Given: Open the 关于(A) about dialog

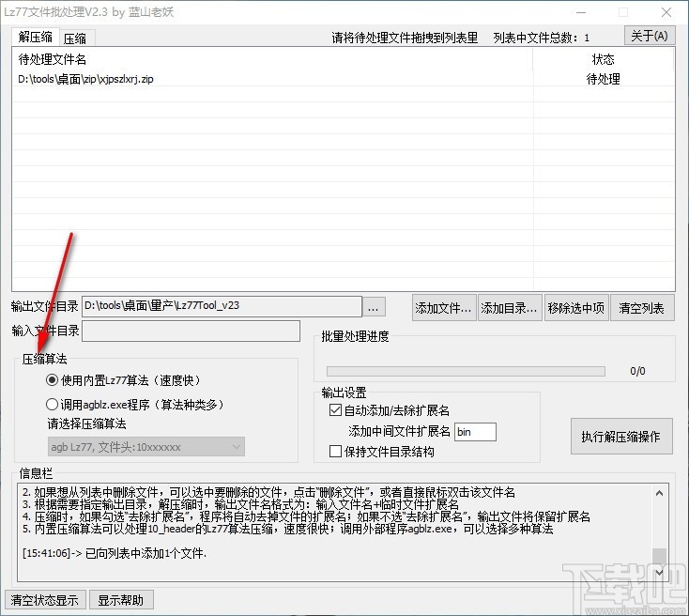Looking at the screenshot, I should 649,36.
